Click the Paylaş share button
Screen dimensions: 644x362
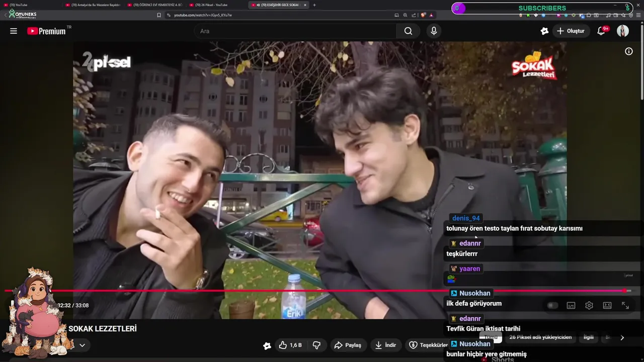[348, 345]
